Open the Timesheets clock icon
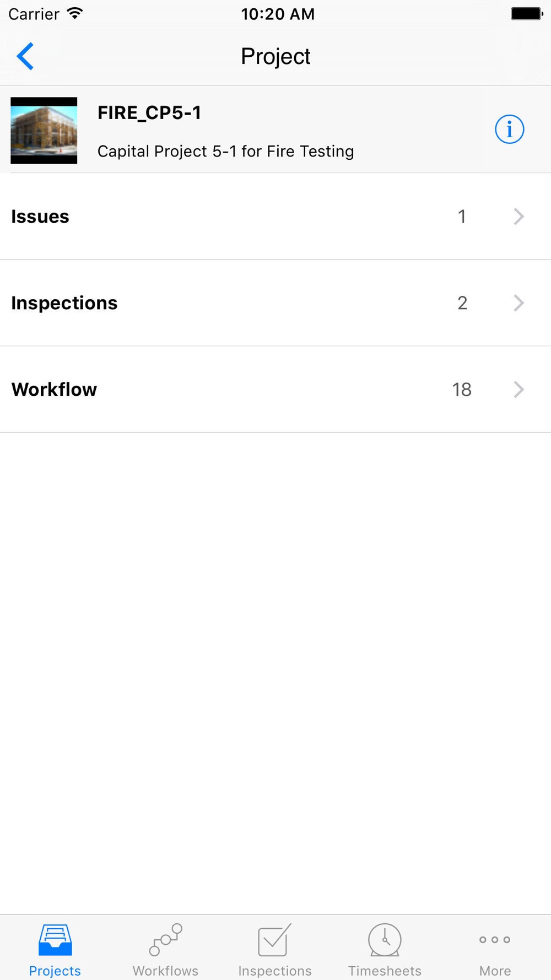 pyautogui.click(x=385, y=940)
